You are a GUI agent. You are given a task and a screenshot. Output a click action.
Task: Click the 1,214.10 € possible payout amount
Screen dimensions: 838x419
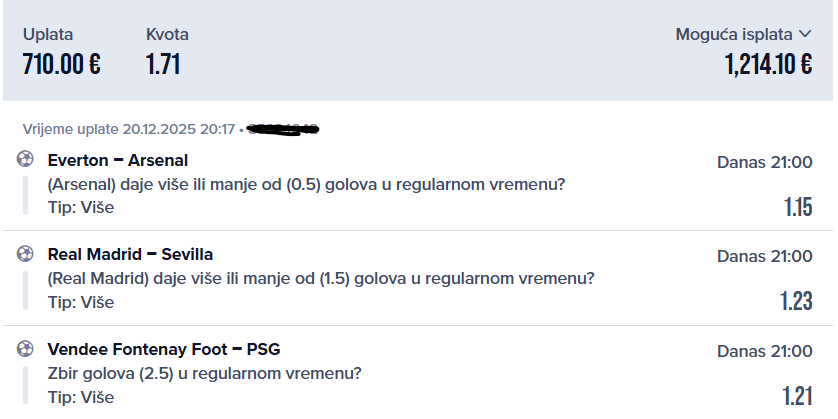(768, 65)
